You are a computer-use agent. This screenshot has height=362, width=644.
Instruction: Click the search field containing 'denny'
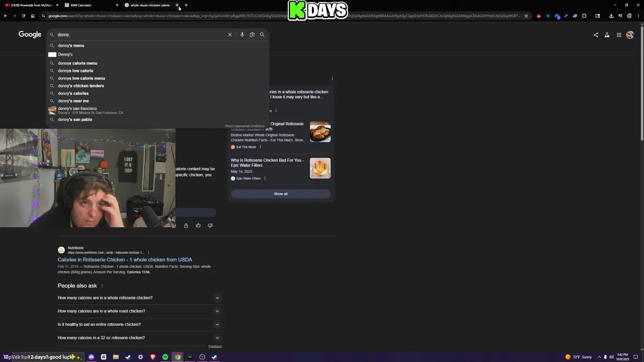point(141,35)
